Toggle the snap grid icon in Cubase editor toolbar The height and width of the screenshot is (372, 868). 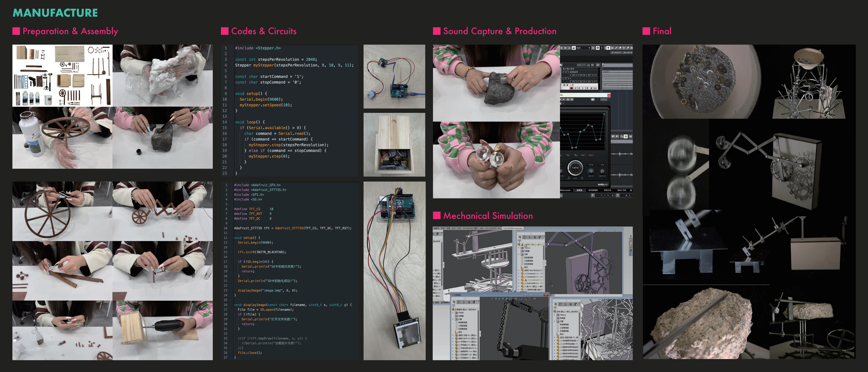coord(631,136)
